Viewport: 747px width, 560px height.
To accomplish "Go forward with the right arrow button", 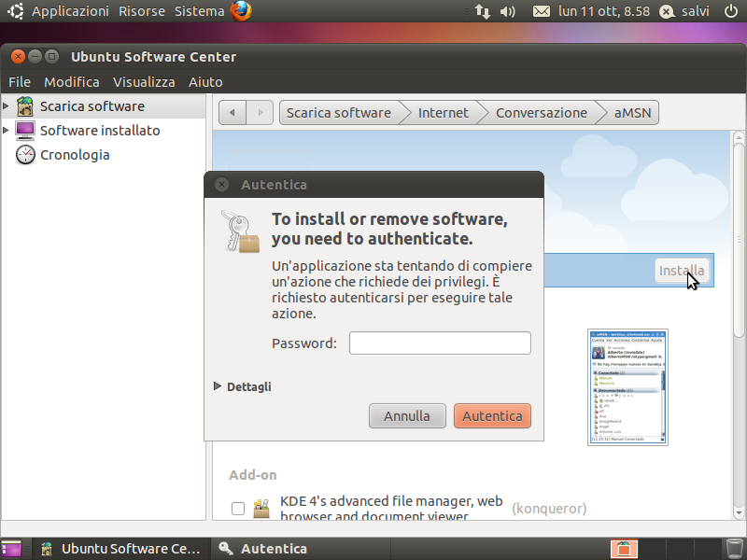I will pyautogui.click(x=260, y=113).
